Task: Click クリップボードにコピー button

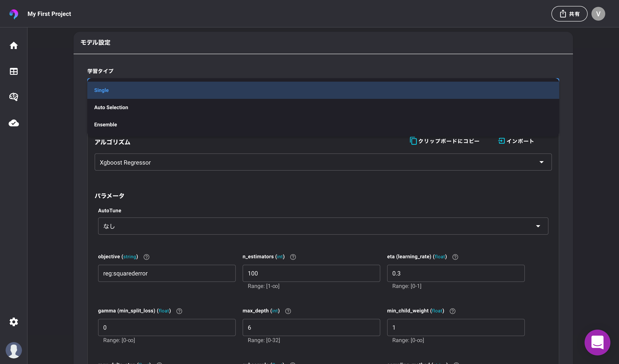Action: click(x=445, y=141)
